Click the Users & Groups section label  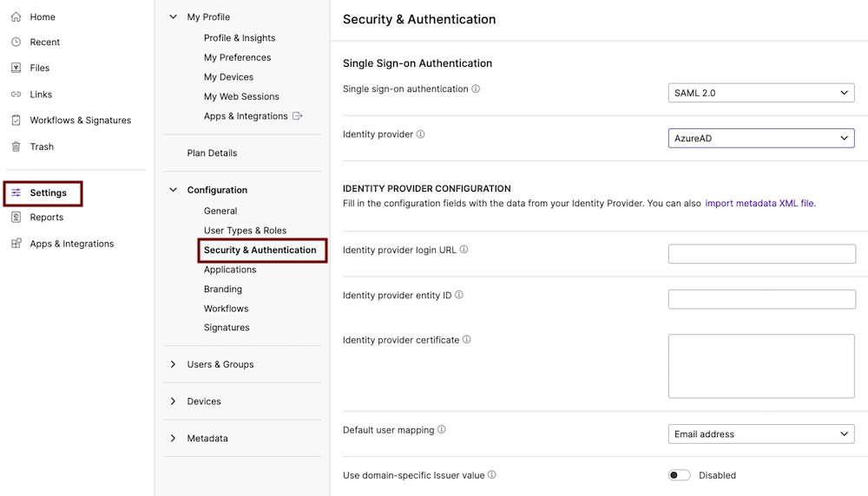(220, 364)
